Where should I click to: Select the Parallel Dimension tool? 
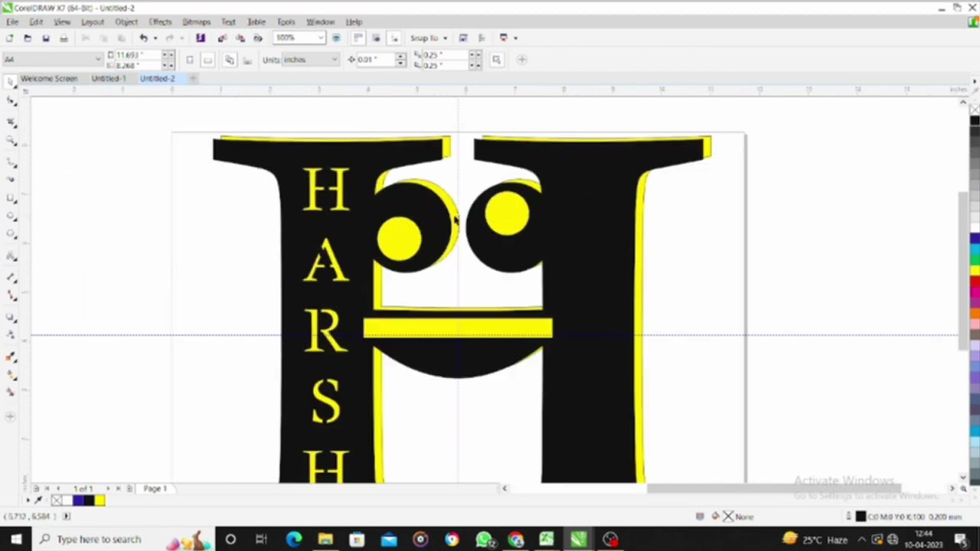click(11, 277)
